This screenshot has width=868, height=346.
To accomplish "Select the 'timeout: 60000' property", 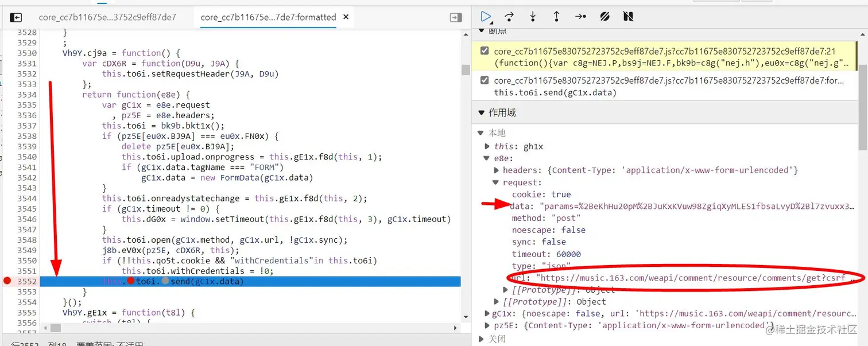I will tap(547, 254).
